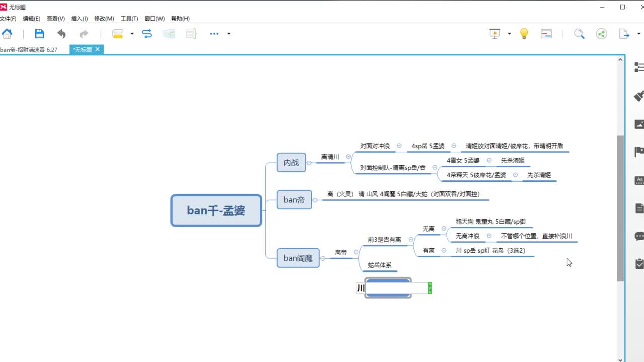
Task: Open the 插入(I) menu
Action: [x=79, y=19]
